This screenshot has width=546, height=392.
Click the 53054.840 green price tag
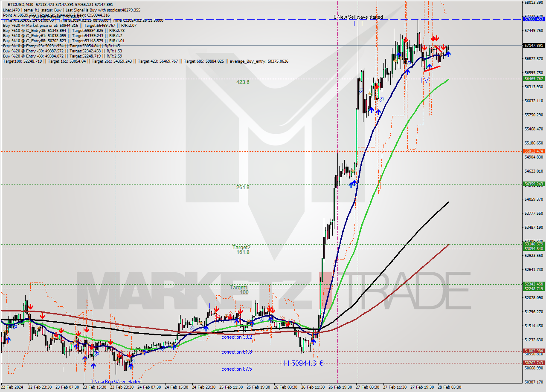coord(534,249)
